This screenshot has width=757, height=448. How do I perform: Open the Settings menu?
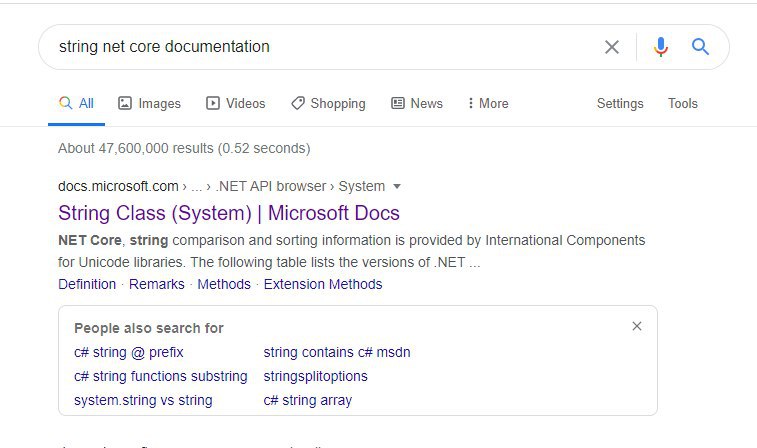pyautogui.click(x=620, y=103)
